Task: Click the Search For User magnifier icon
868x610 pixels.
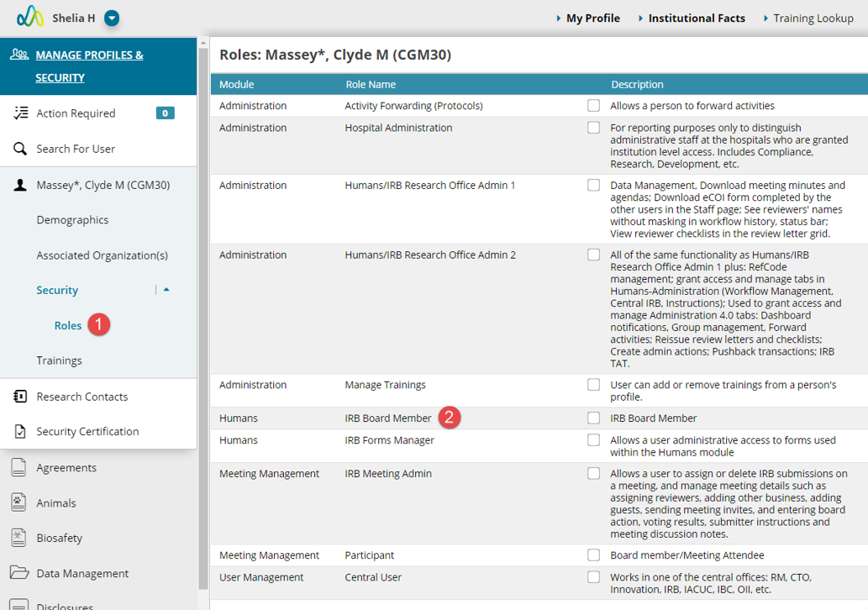Action: pyautogui.click(x=20, y=149)
